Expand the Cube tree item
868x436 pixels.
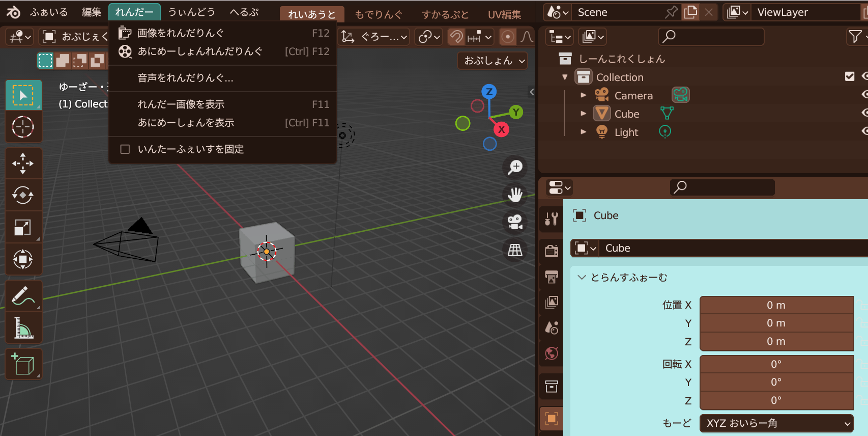point(584,114)
